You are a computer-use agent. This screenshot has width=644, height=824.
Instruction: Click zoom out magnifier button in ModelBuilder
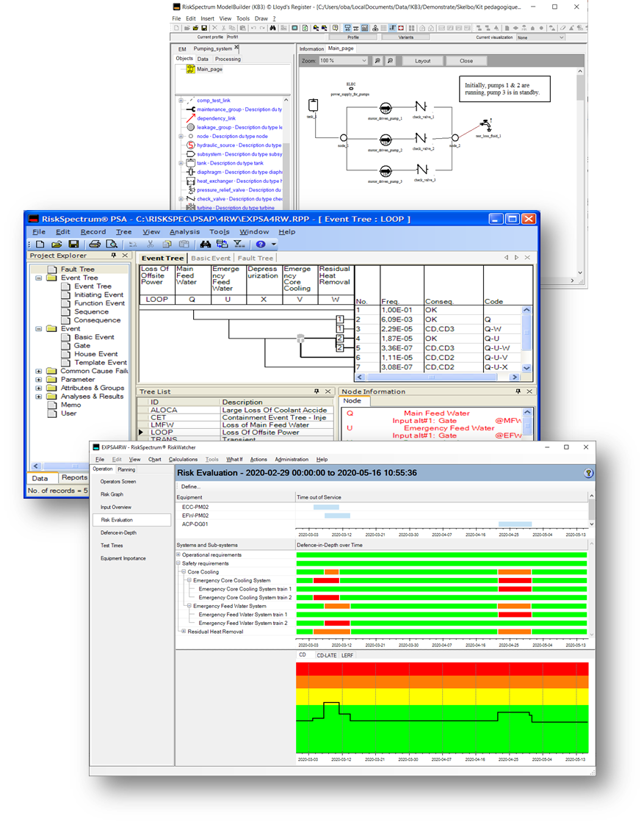point(390,61)
